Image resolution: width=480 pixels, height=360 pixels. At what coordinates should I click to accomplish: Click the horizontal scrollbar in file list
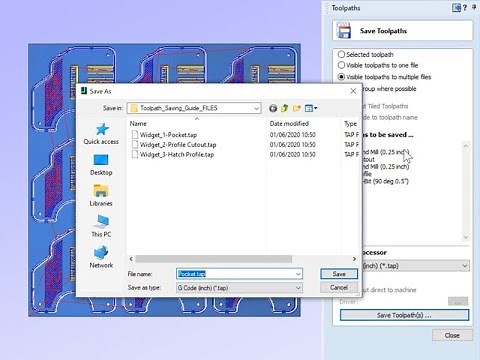pos(214,259)
